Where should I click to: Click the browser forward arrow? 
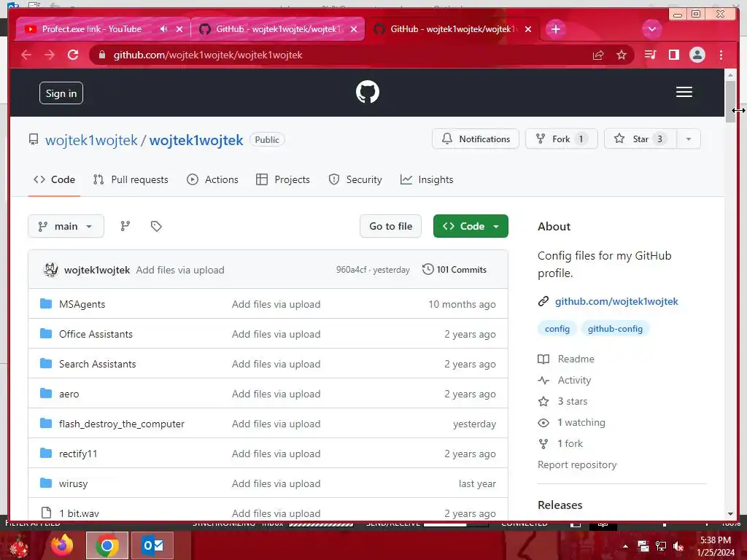click(50, 55)
